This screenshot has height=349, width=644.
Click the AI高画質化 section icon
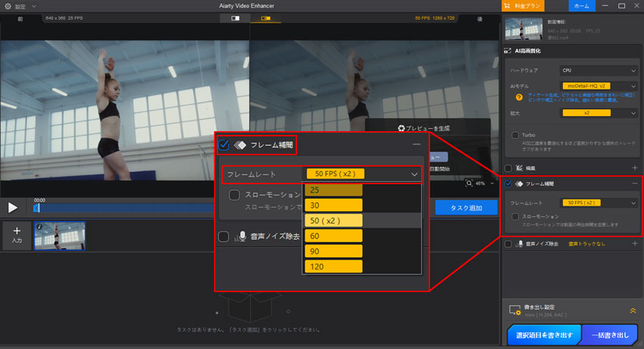coord(508,51)
